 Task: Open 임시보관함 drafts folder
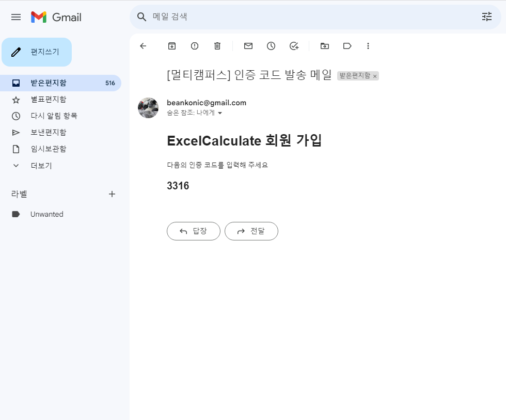(x=61, y=149)
